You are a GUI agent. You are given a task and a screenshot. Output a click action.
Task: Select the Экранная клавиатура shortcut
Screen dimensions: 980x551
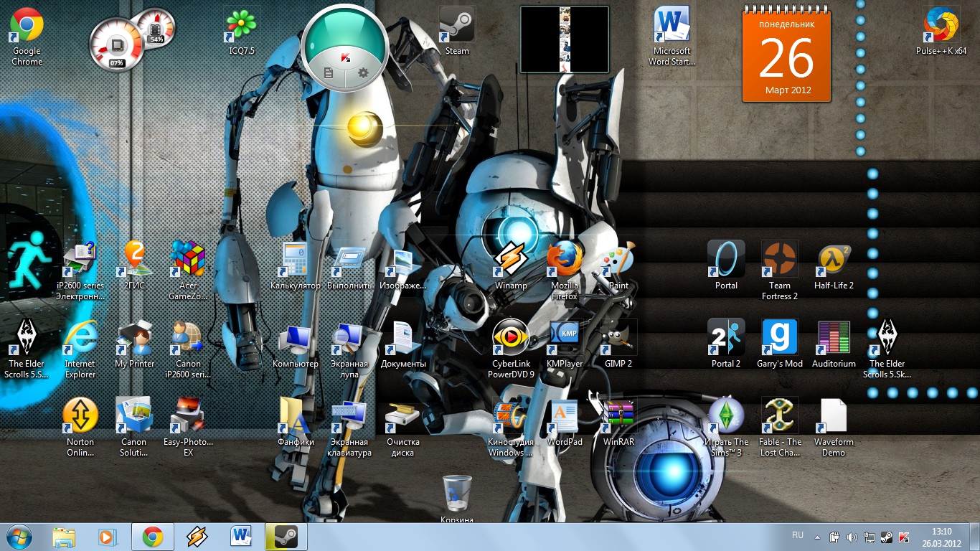pyautogui.click(x=349, y=428)
